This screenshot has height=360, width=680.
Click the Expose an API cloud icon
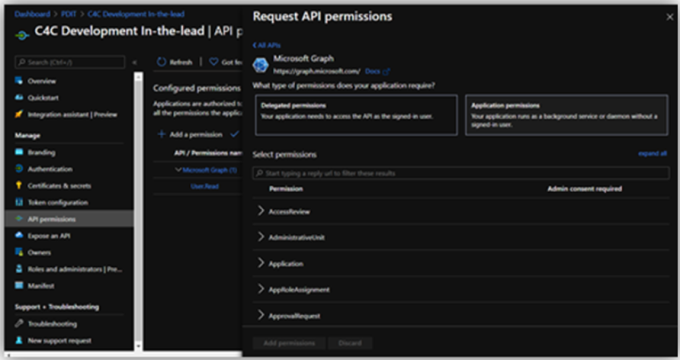click(x=19, y=235)
